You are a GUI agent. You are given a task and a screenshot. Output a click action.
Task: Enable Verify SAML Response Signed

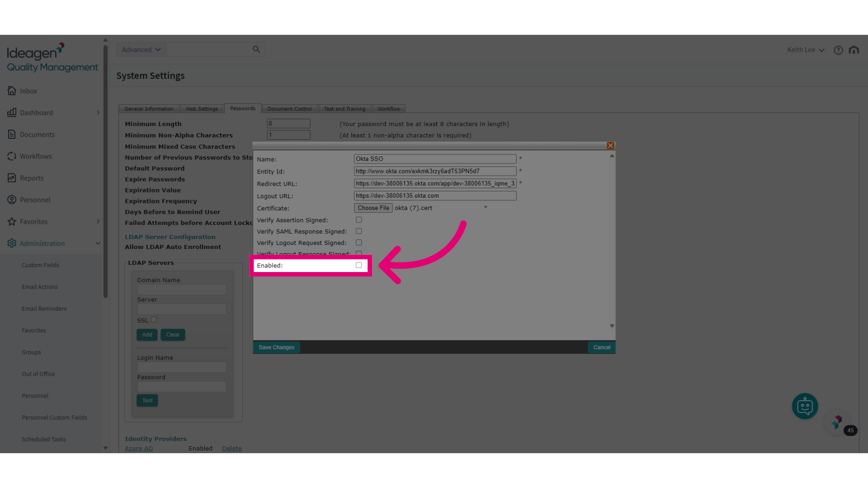pyautogui.click(x=359, y=231)
